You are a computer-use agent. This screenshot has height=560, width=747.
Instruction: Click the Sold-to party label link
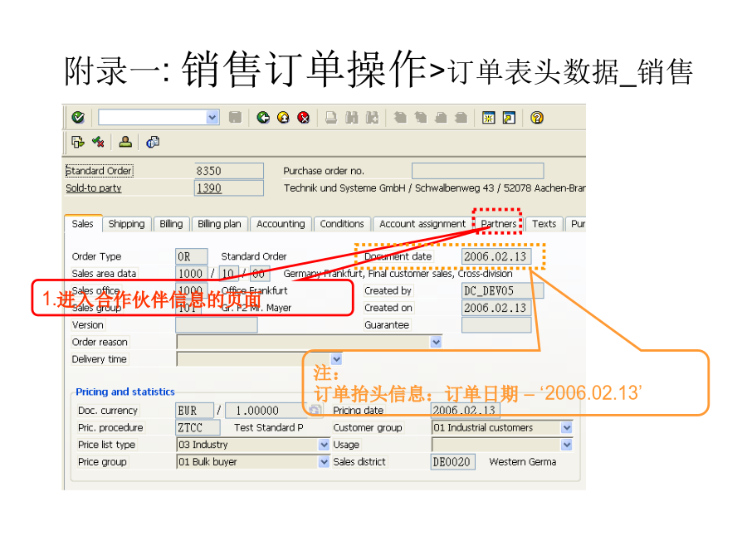click(94, 188)
